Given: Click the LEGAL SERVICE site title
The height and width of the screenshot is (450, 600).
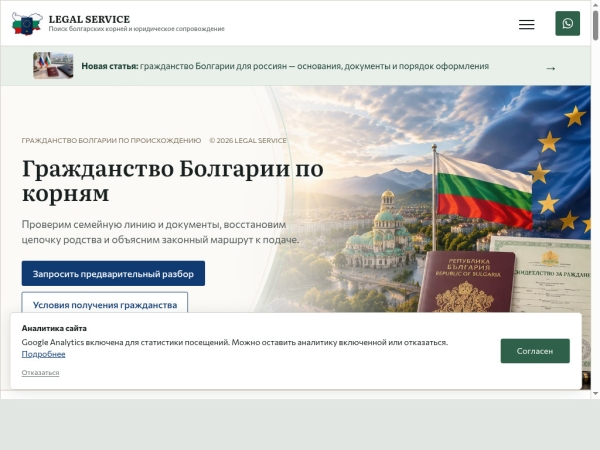Looking at the screenshot, I should coord(89,19).
